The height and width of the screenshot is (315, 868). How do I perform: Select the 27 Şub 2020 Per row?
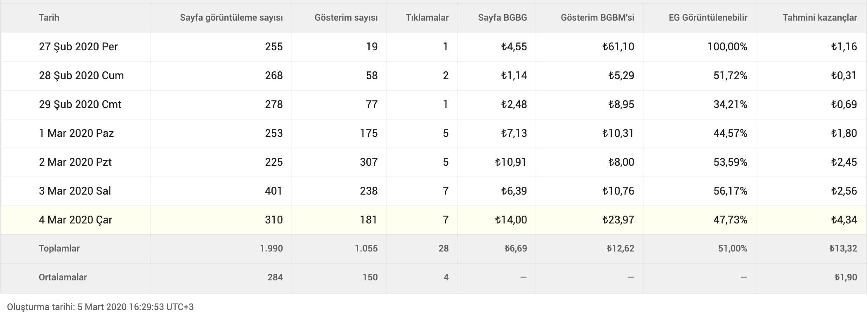(x=434, y=47)
